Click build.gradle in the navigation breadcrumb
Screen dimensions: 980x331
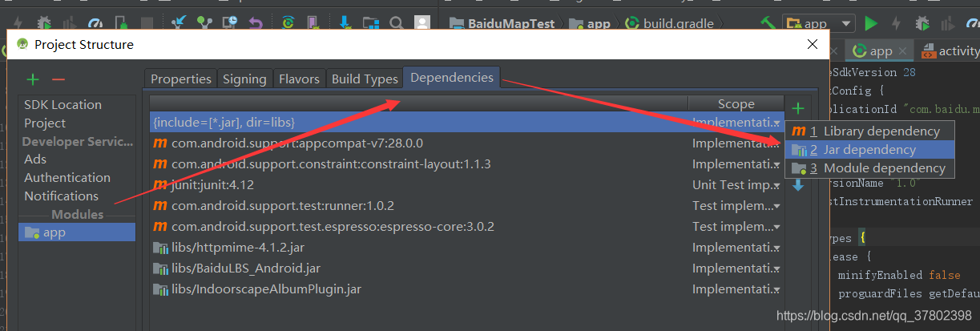[x=671, y=23]
